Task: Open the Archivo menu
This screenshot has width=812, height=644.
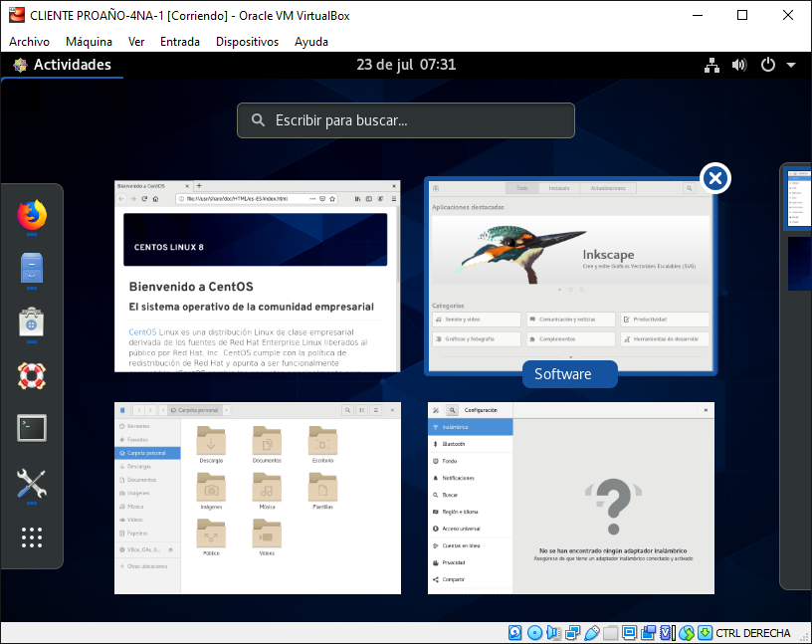Action: (29, 42)
